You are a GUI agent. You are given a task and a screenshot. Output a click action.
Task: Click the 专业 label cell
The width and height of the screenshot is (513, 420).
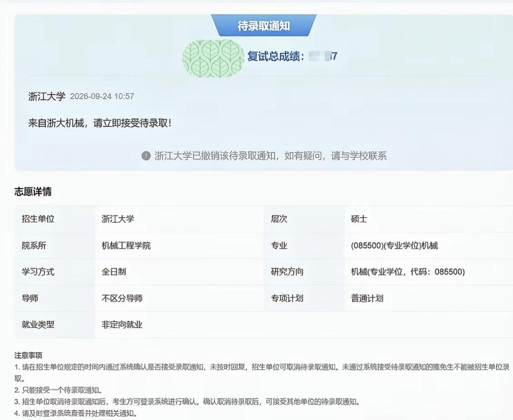(304, 245)
